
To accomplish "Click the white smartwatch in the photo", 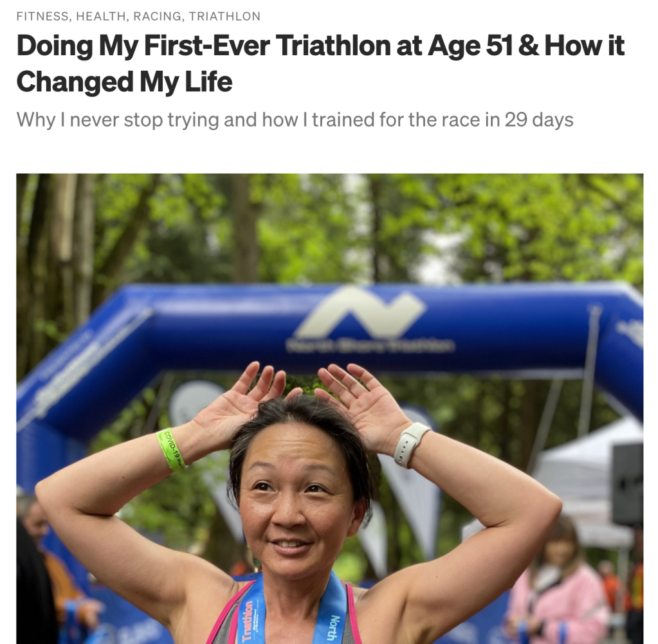I will pyautogui.click(x=410, y=444).
